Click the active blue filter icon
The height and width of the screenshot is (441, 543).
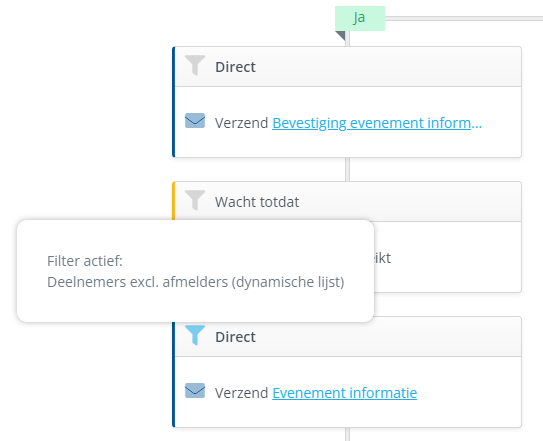pos(195,335)
